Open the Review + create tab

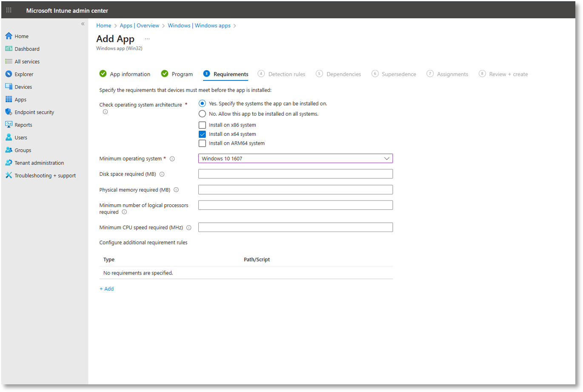509,74
